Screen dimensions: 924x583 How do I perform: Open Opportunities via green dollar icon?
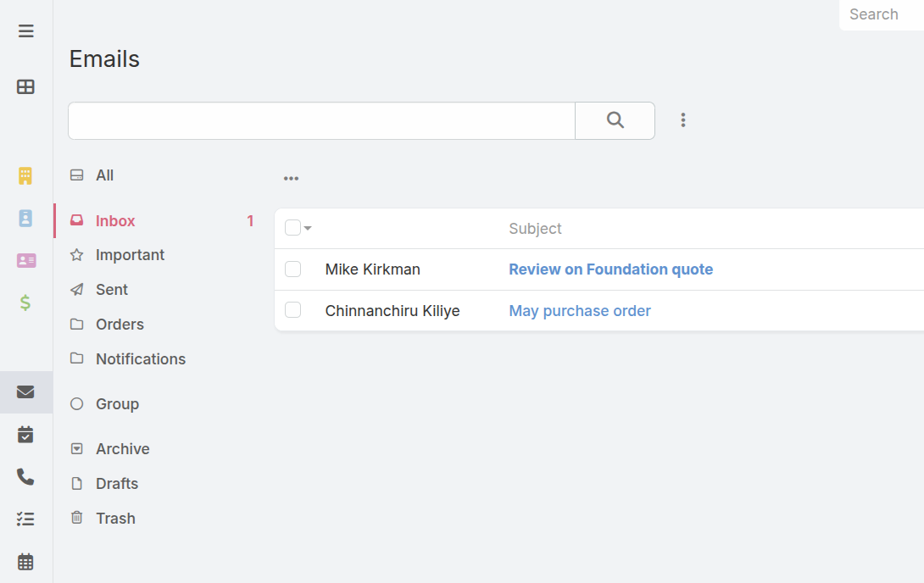click(x=25, y=302)
